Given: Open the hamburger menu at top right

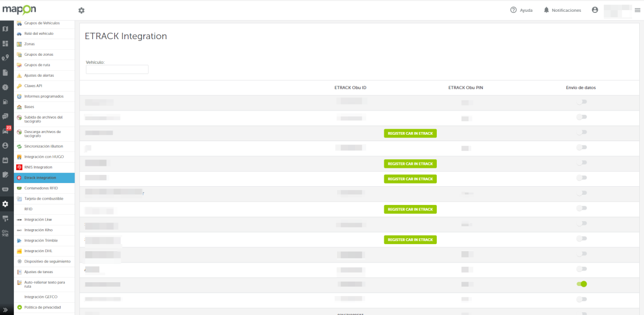Looking at the screenshot, I should pos(637,10).
